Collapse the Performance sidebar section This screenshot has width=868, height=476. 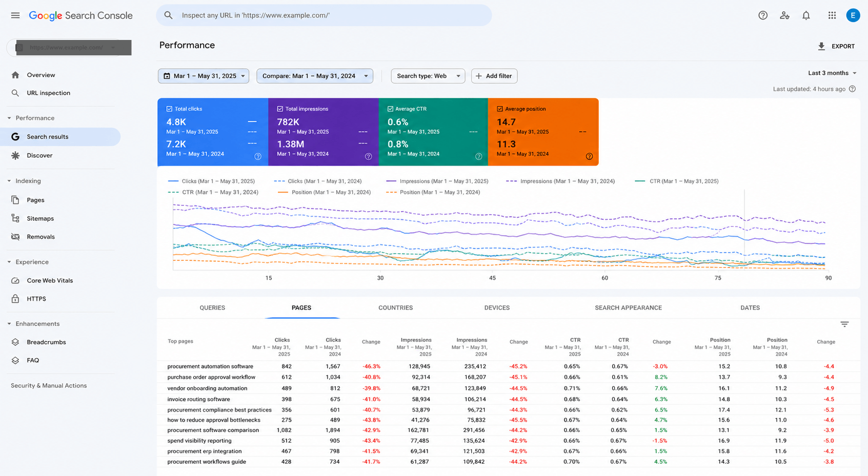point(9,118)
